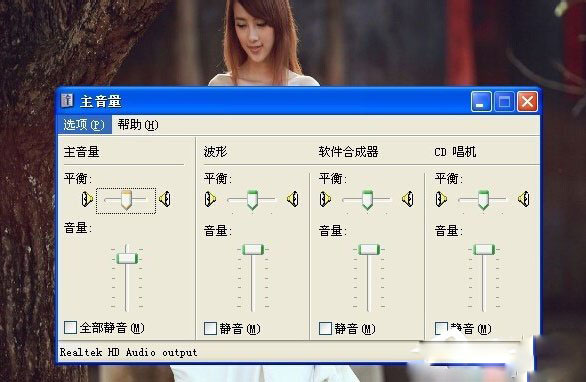
Task: Click the CD 唱机 section heading
Action: (455, 152)
